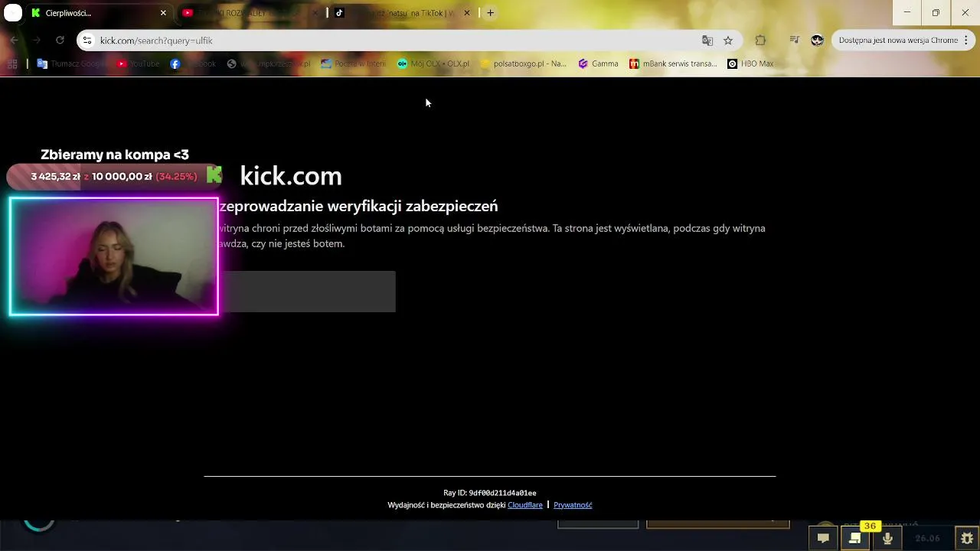Open the gear settings icon at bottom right

[x=967, y=538]
